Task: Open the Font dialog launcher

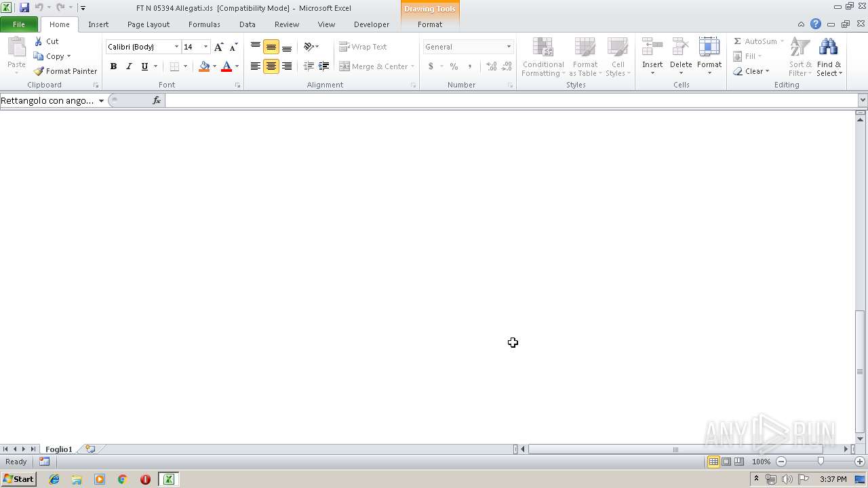Action: point(237,85)
